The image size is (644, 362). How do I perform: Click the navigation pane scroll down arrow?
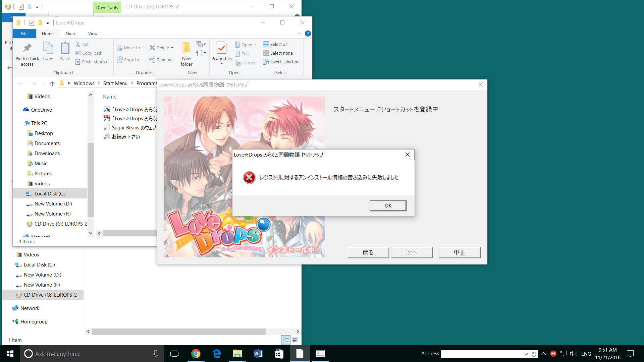tap(91, 233)
